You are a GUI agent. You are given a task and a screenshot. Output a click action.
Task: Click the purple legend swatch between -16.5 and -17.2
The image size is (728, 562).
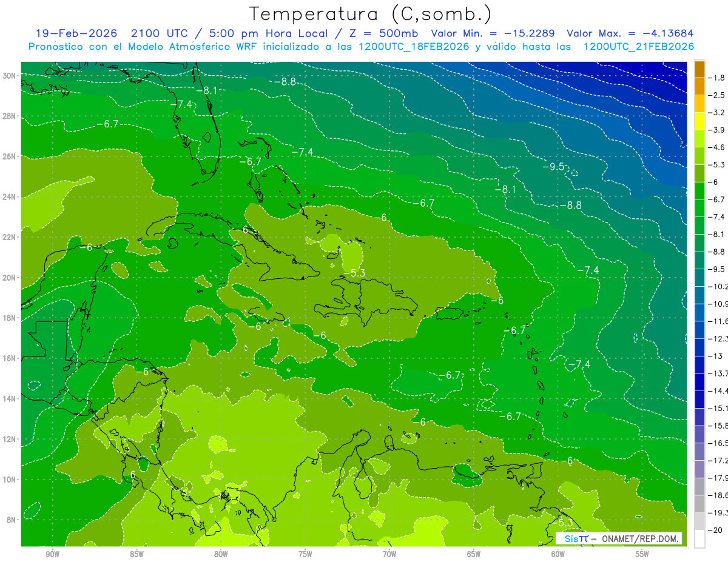pos(699,452)
